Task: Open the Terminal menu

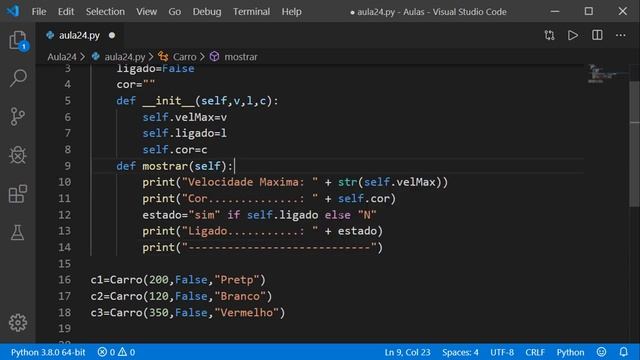Action: (x=251, y=11)
